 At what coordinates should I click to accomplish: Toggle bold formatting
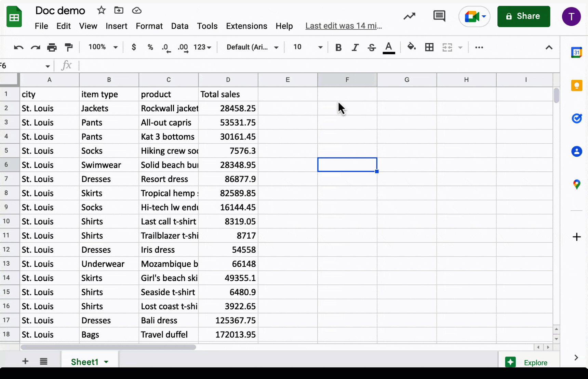pos(338,47)
